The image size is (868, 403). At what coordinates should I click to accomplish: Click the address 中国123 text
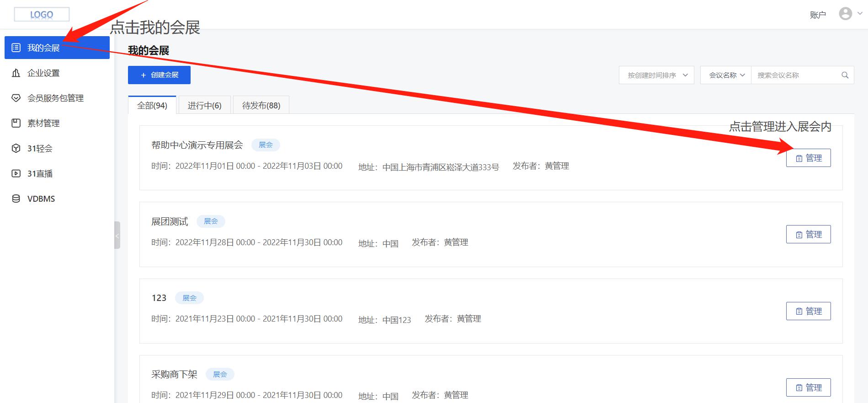(397, 320)
